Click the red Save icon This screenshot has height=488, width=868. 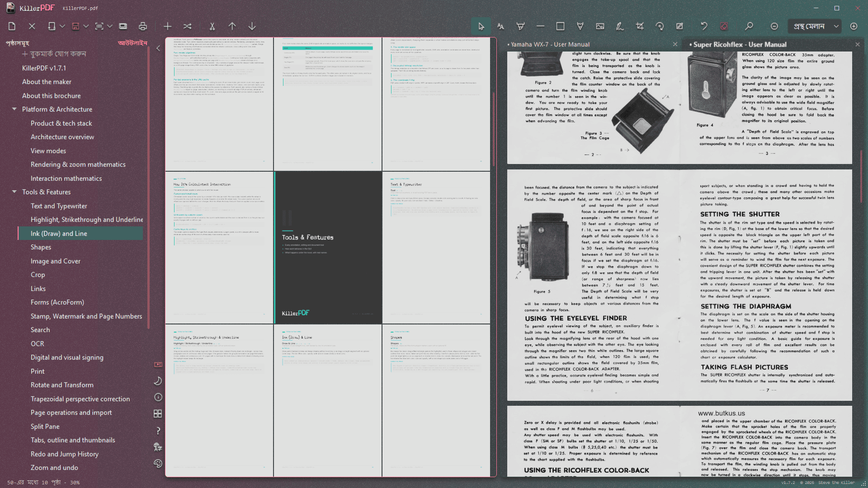pos(75,26)
